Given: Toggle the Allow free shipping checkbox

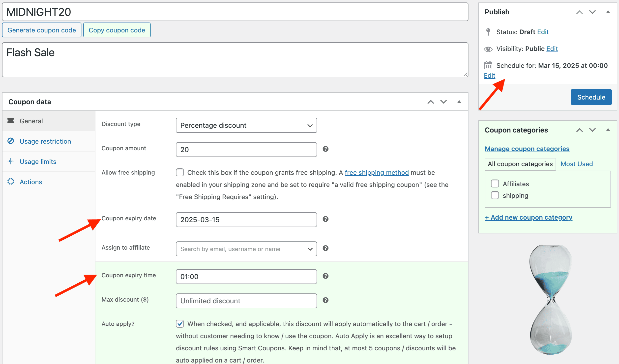Looking at the screenshot, I should tap(179, 172).
